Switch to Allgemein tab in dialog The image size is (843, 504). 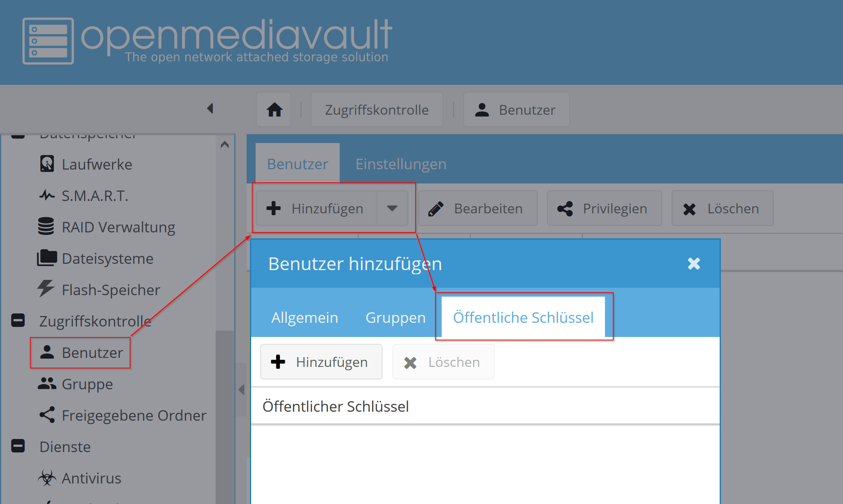305,318
